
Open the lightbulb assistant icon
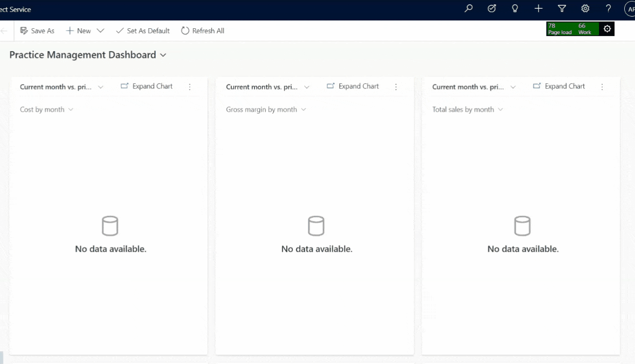point(515,8)
